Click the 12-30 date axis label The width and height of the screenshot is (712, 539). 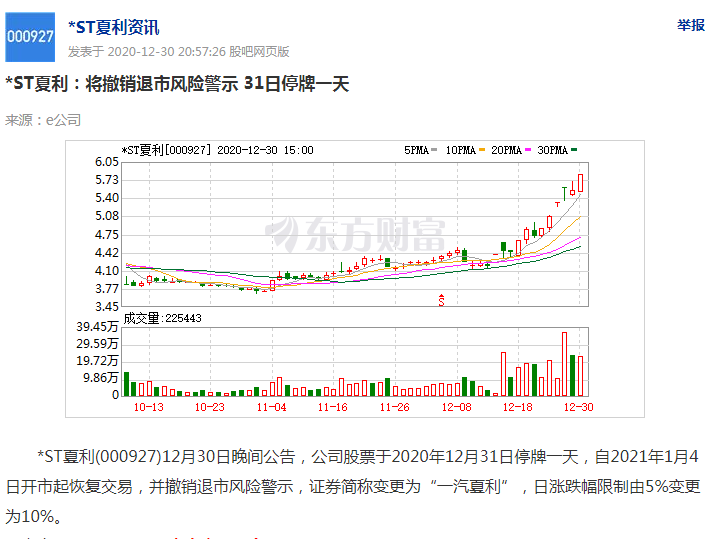[578, 407]
